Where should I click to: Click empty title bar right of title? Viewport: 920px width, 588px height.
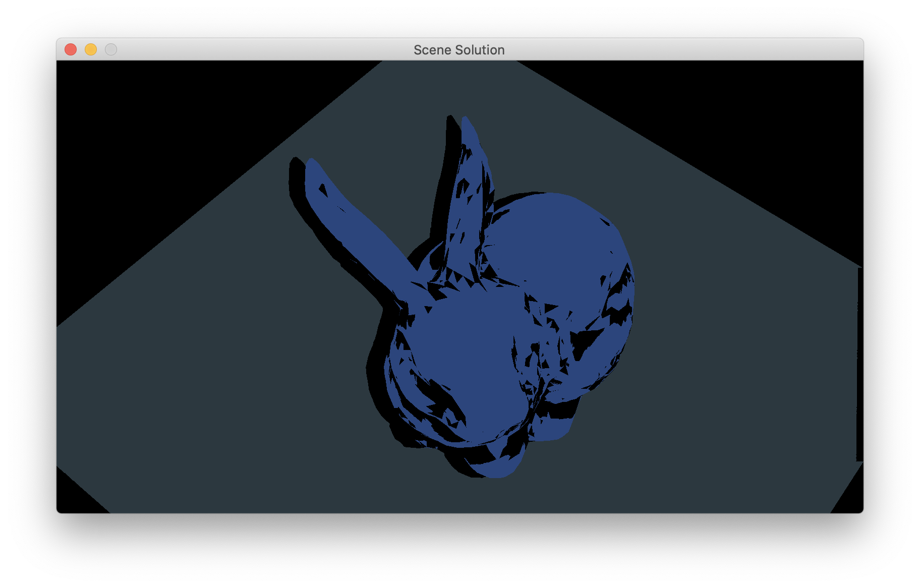(x=681, y=49)
